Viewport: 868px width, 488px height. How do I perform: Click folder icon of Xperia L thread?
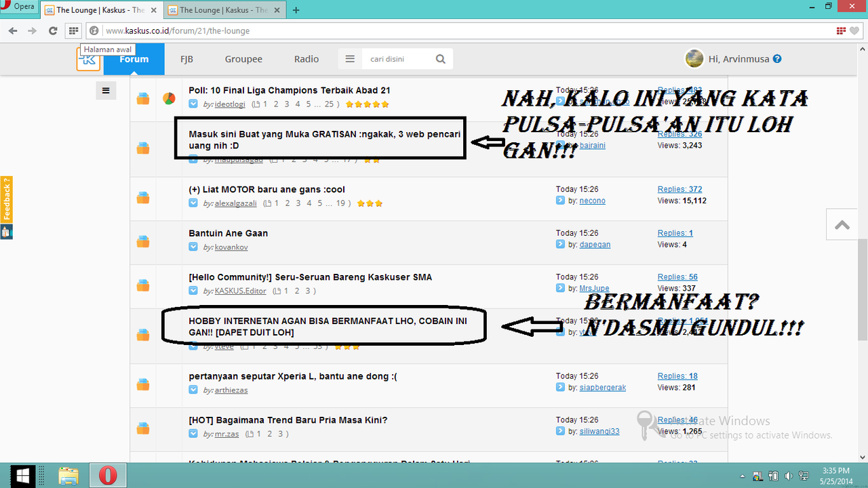point(143,384)
